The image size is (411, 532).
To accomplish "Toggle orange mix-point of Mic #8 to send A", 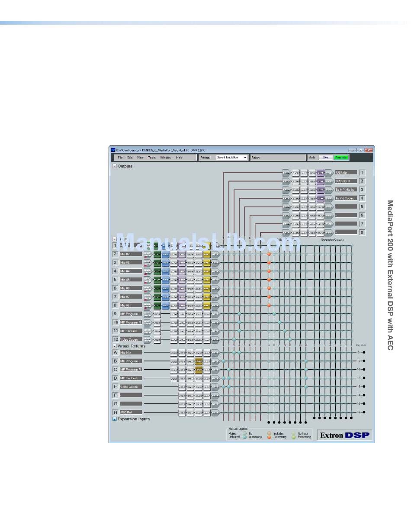I will (269, 305).
